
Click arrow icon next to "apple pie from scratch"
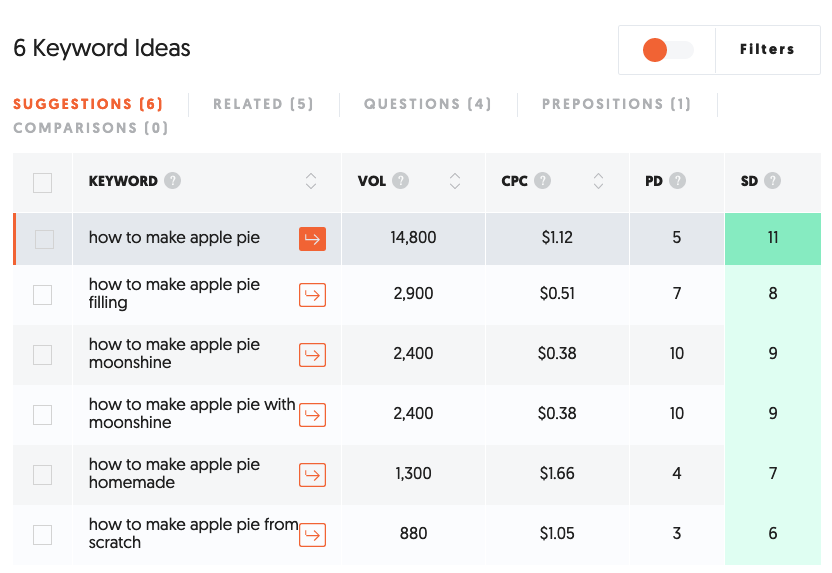pos(312,535)
